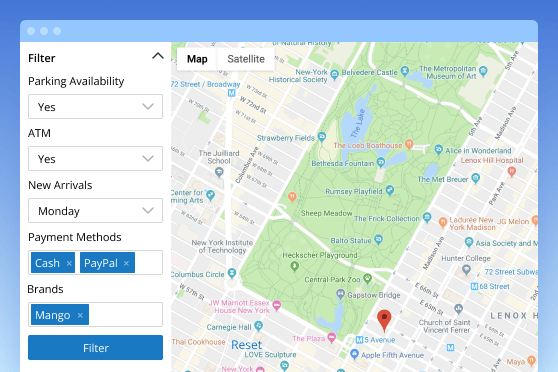Click the Church of Saint Vincent Ferrer marker
This screenshot has width=558, height=372.
pos(459,308)
